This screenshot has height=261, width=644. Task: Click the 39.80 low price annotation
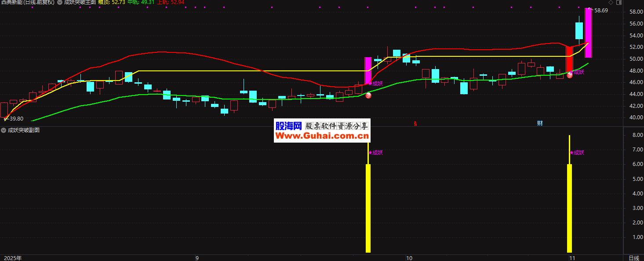pos(15,119)
